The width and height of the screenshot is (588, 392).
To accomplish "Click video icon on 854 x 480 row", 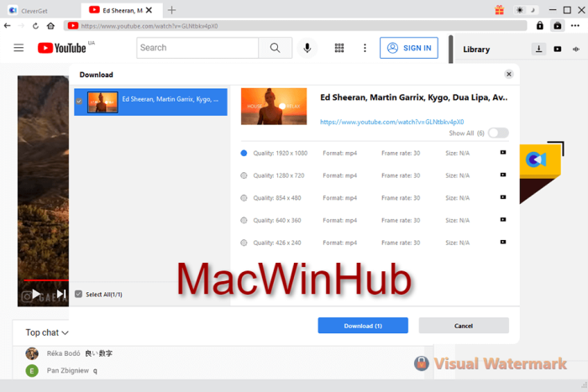I will click(503, 197).
